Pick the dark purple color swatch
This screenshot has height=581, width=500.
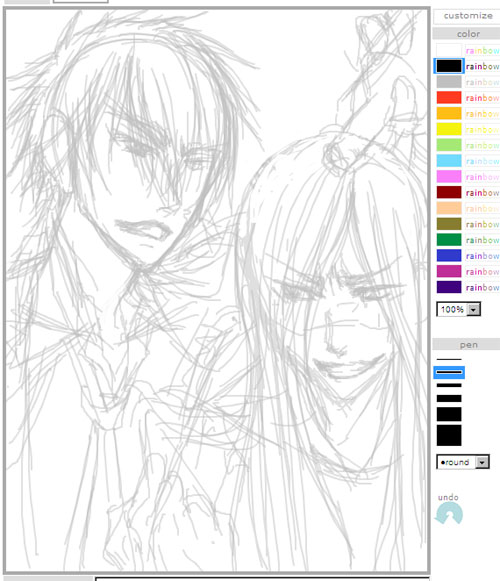tap(448, 288)
